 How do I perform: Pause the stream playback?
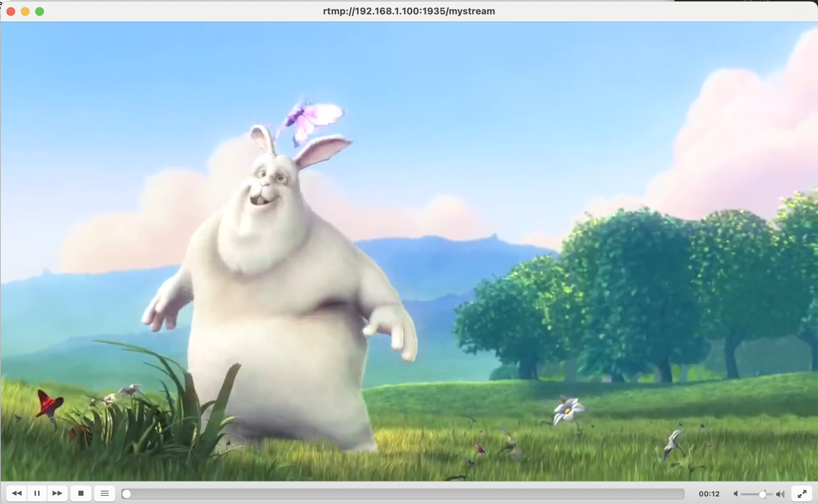click(37, 493)
